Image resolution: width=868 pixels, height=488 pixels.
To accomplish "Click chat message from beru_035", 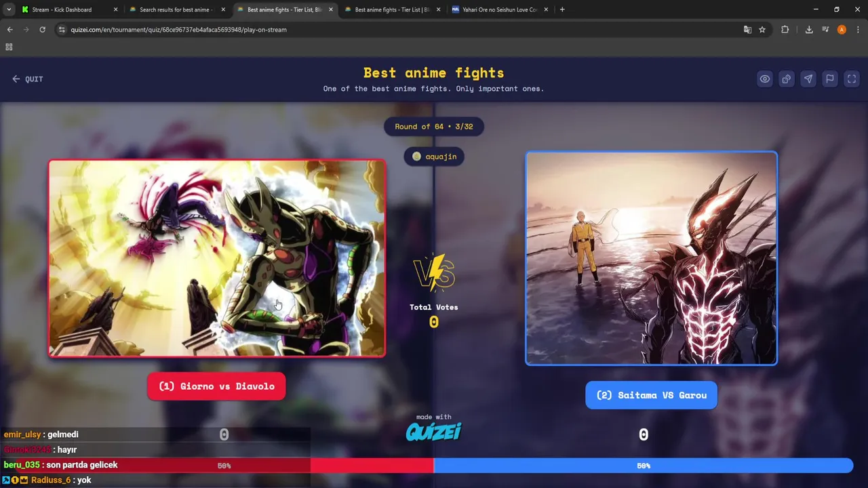I will tap(61, 465).
